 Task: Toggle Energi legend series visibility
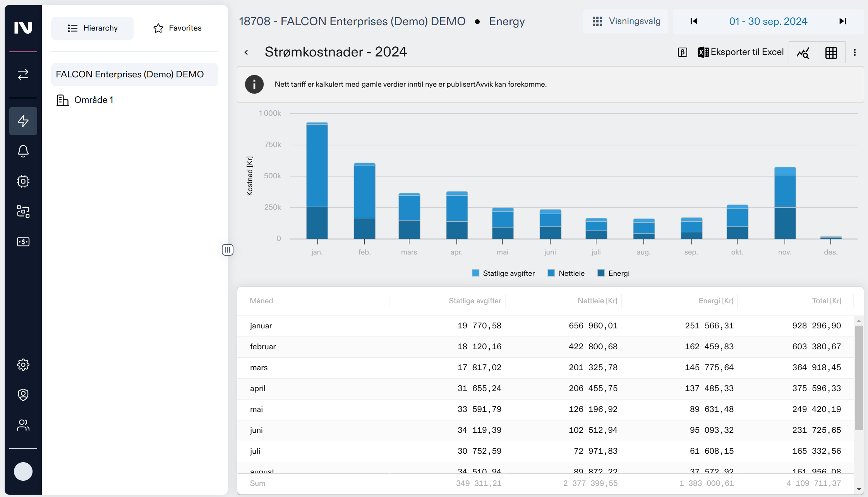pos(614,273)
